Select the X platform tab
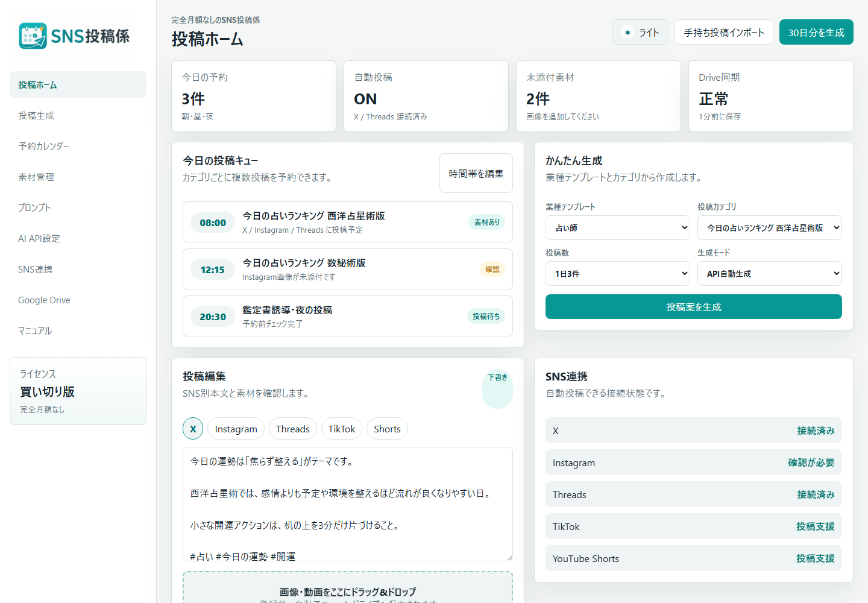Viewport: 868px width, 603px height. coord(193,429)
